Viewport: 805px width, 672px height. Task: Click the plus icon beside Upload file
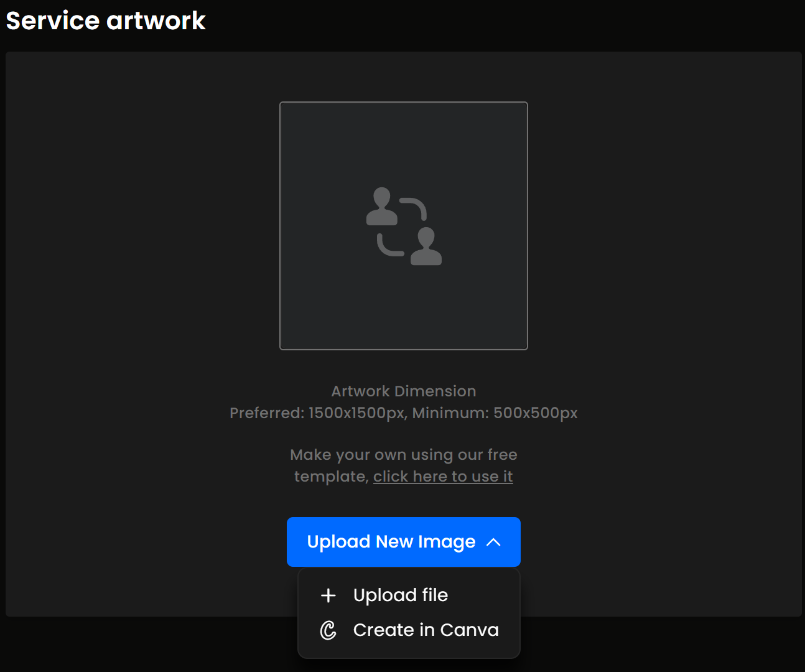[x=328, y=595]
